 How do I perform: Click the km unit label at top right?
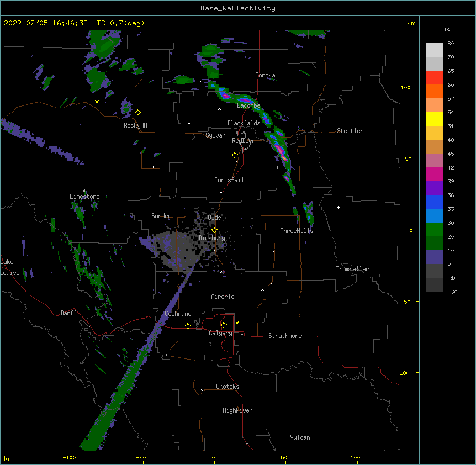click(x=411, y=23)
